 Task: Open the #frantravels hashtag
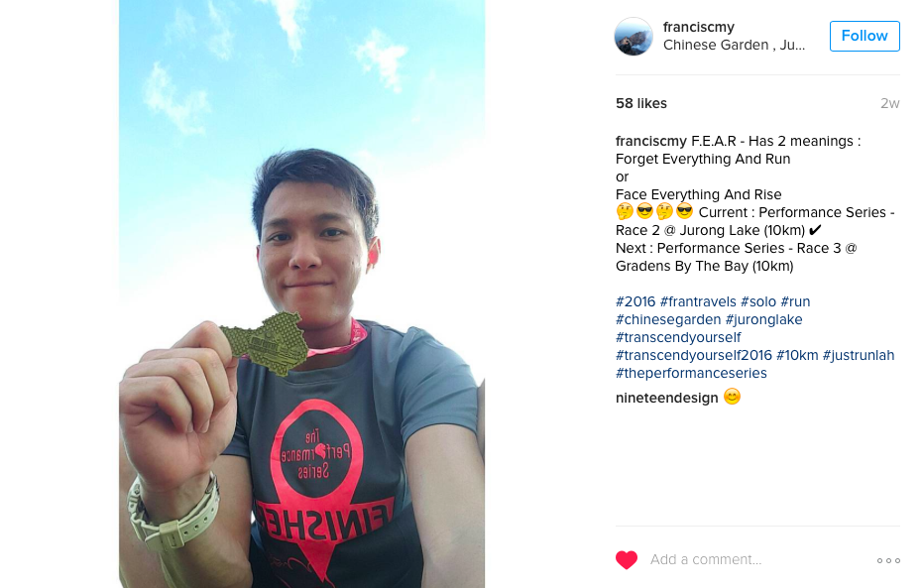click(698, 301)
